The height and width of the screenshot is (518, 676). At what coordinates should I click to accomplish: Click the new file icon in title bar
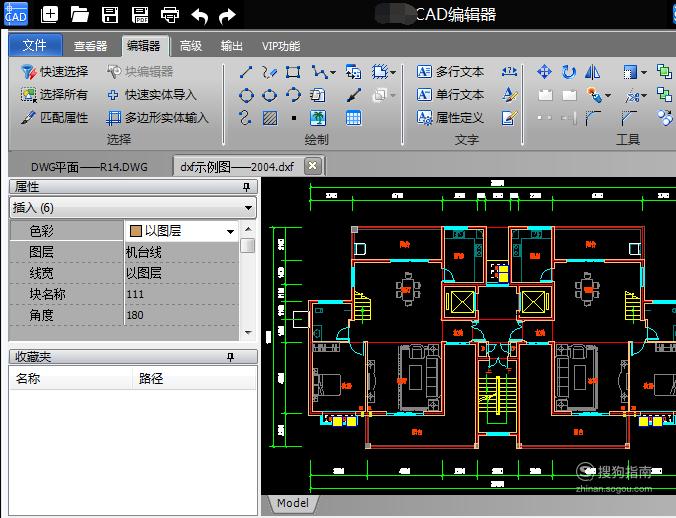pos(49,15)
